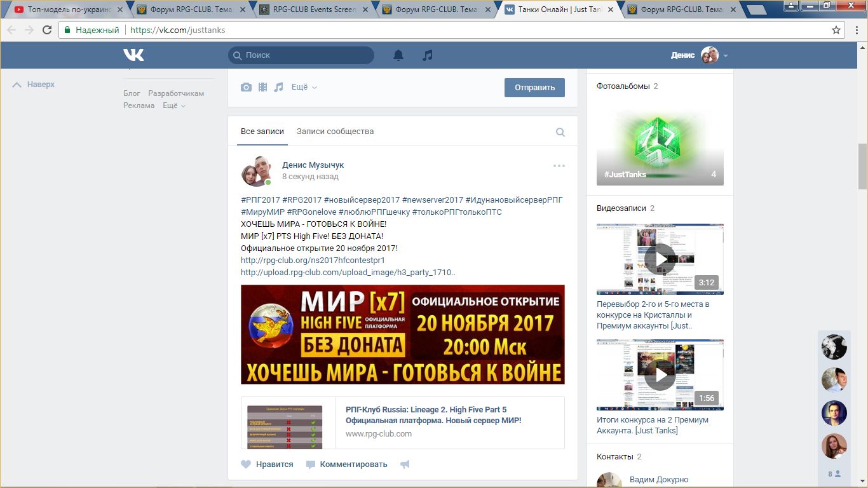
Task: Click the Поиск search field
Action: coord(301,55)
